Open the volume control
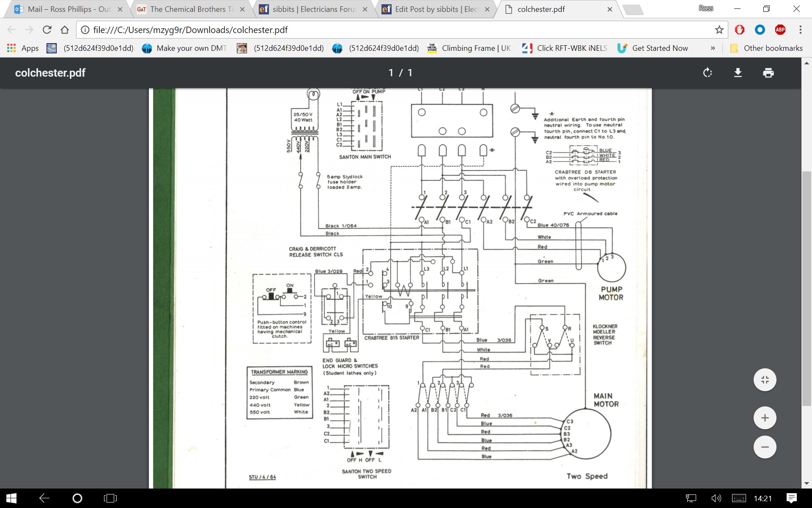The height and width of the screenshot is (508, 812). (x=716, y=498)
